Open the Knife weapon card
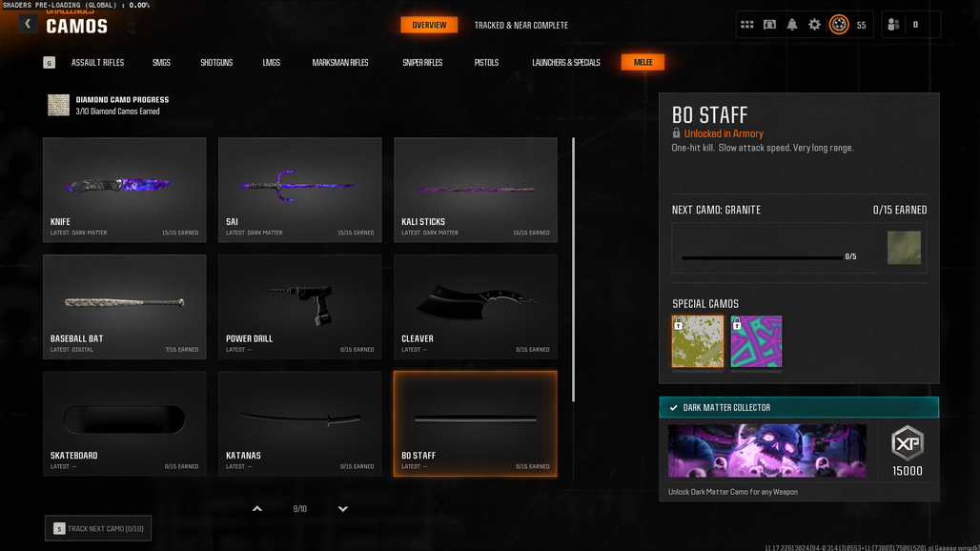 pyautogui.click(x=124, y=190)
